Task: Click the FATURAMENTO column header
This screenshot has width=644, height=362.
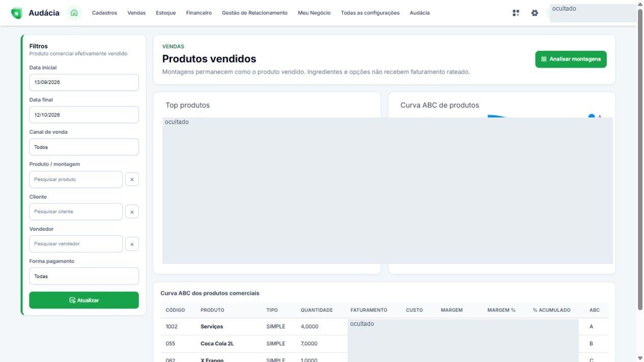Action: coord(369,310)
